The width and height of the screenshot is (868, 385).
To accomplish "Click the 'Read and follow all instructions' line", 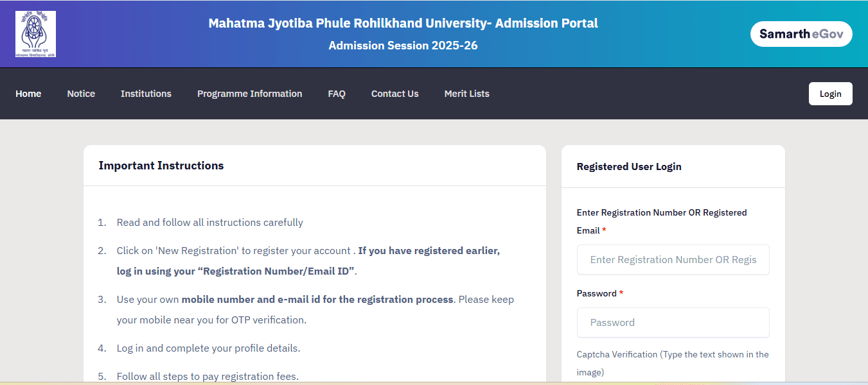I will click(209, 223).
